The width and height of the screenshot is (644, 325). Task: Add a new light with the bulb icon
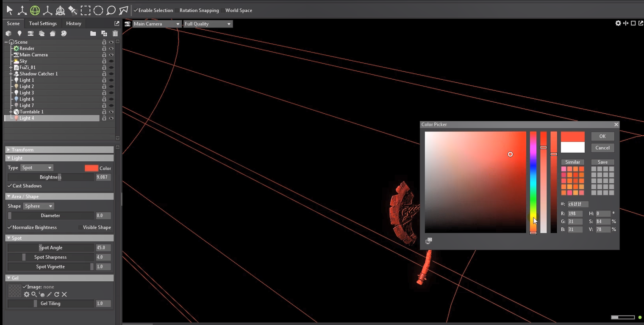tap(19, 34)
